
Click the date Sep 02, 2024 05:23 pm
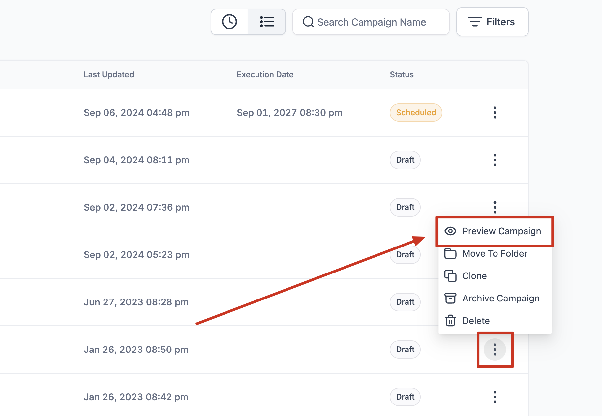(136, 254)
